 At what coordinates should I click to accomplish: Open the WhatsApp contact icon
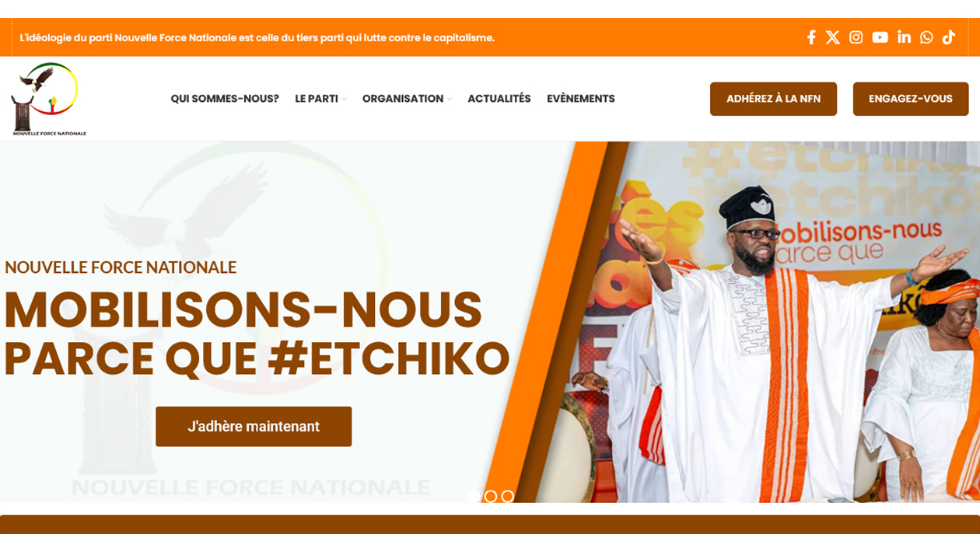pos(926,37)
